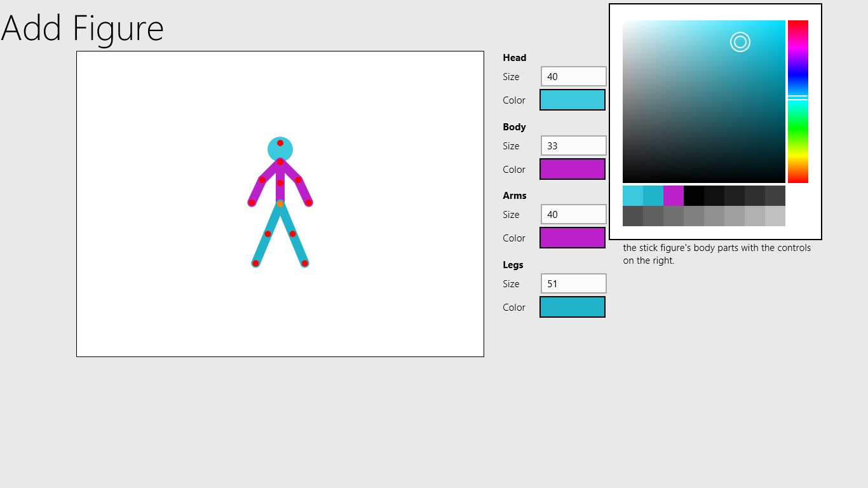Click the Legs Size input field
This screenshot has height=488, width=868.
(573, 283)
